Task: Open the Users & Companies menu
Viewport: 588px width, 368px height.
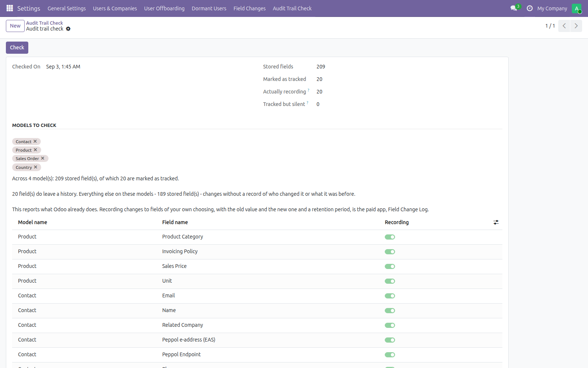Action: pos(115,8)
